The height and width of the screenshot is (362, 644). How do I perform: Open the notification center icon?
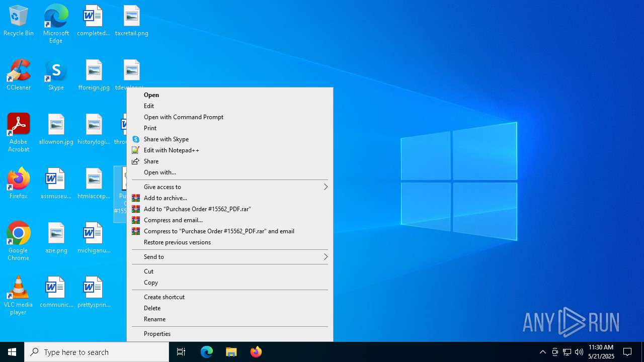tap(627, 352)
